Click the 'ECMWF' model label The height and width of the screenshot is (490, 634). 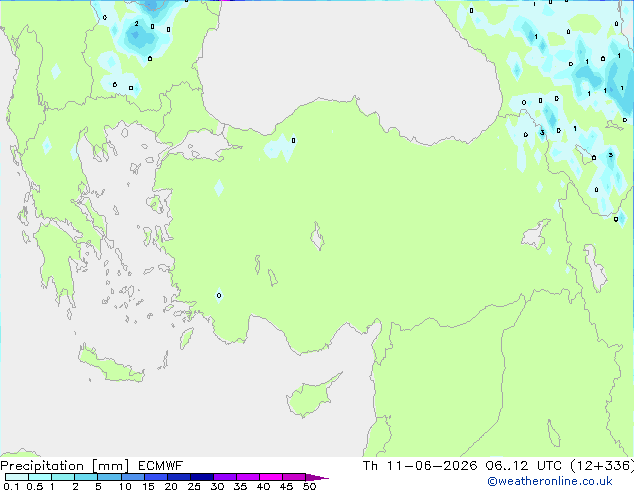161,466
